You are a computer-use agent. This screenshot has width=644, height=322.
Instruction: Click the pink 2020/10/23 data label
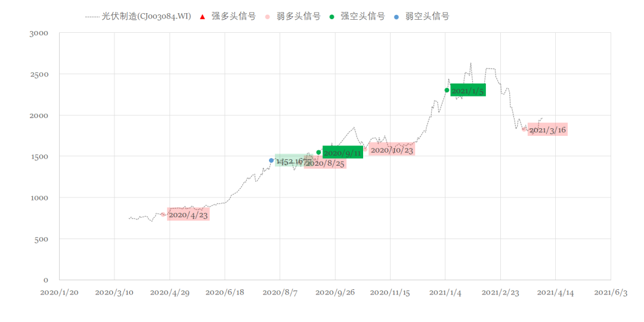pyautogui.click(x=392, y=150)
